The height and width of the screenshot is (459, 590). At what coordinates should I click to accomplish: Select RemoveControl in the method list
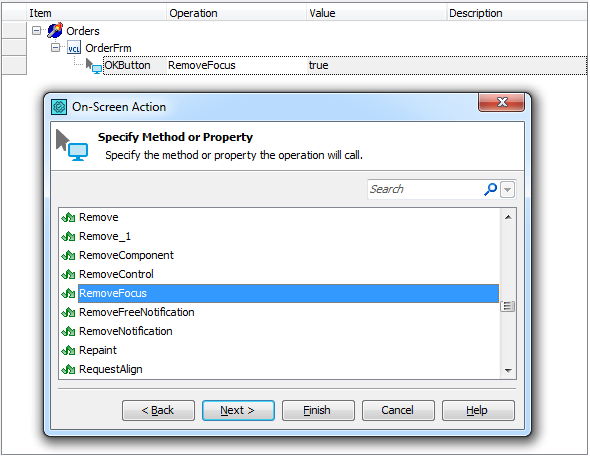[116, 274]
